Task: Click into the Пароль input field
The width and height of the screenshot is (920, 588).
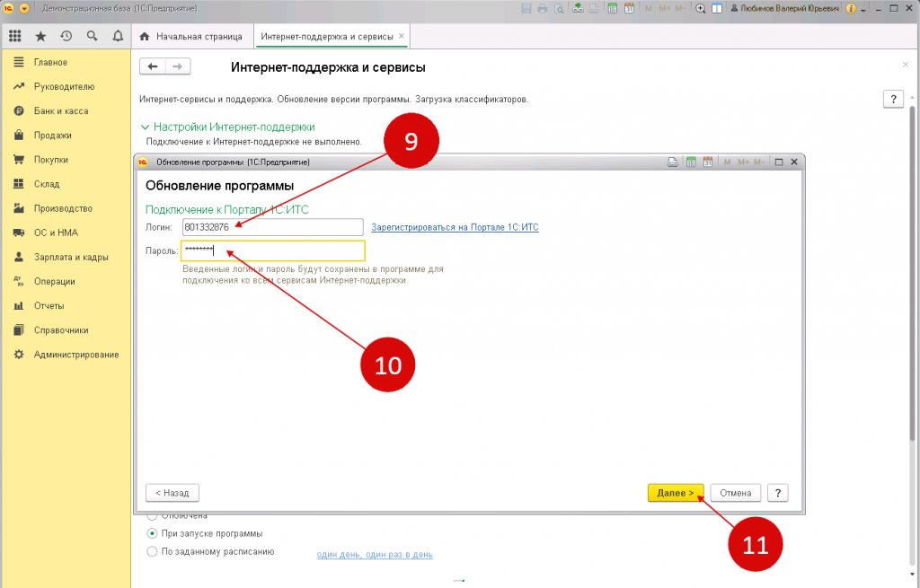Action: click(273, 250)
